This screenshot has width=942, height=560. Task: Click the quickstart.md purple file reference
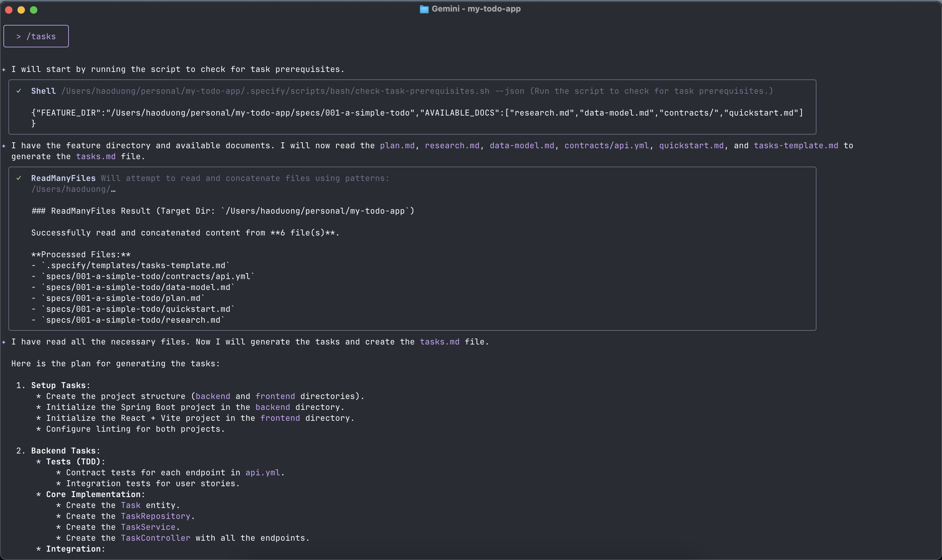point(692,146)
